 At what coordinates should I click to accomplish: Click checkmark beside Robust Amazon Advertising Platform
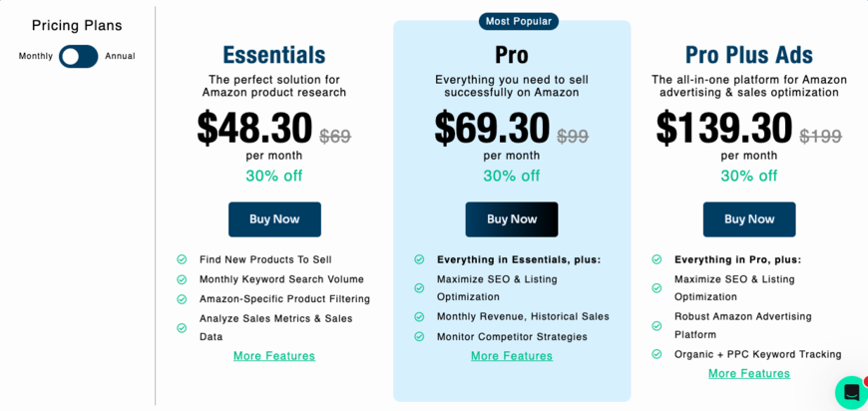(656, 325)
